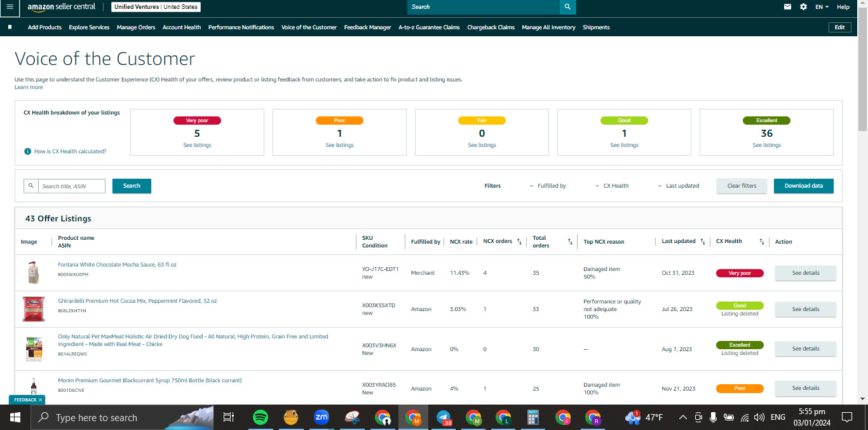Open the settings gear icon
The image size is (868, 430).
(x=804, y=7)
